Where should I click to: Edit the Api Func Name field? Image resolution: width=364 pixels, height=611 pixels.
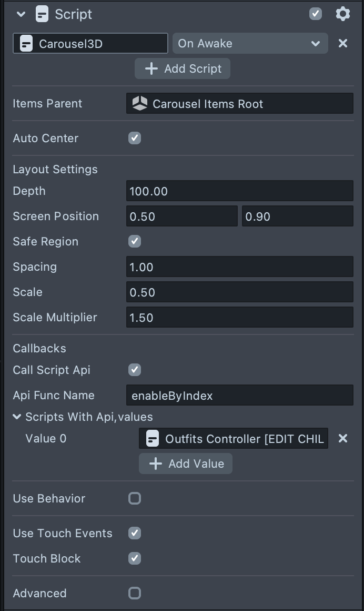[x=239, y=396]
